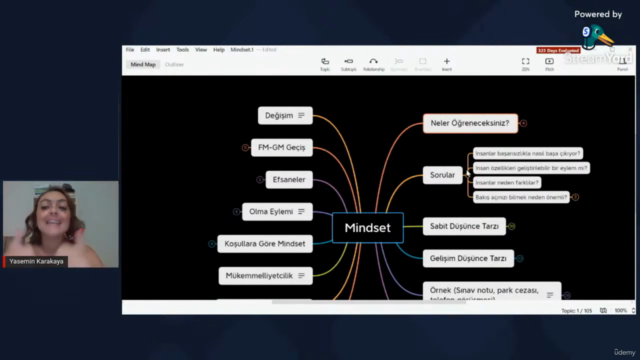Expand the Örnek topic branch
This screenshot has width=640, height=360.
pyautogui.click(x=567, y=295)
